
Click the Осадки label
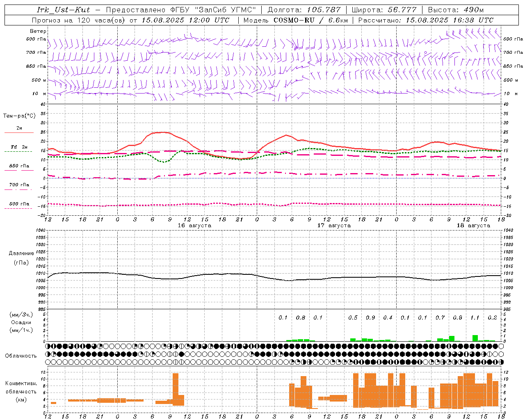coord(21,322)
